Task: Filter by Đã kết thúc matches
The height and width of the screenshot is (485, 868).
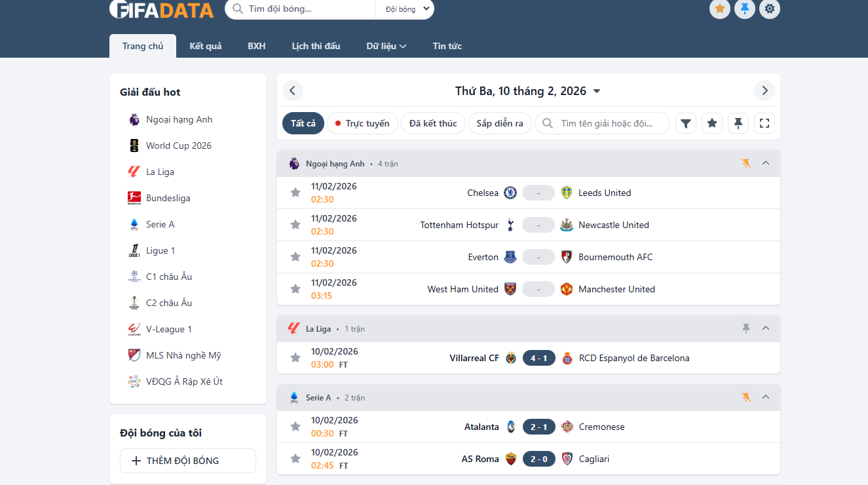Action: 433,123
